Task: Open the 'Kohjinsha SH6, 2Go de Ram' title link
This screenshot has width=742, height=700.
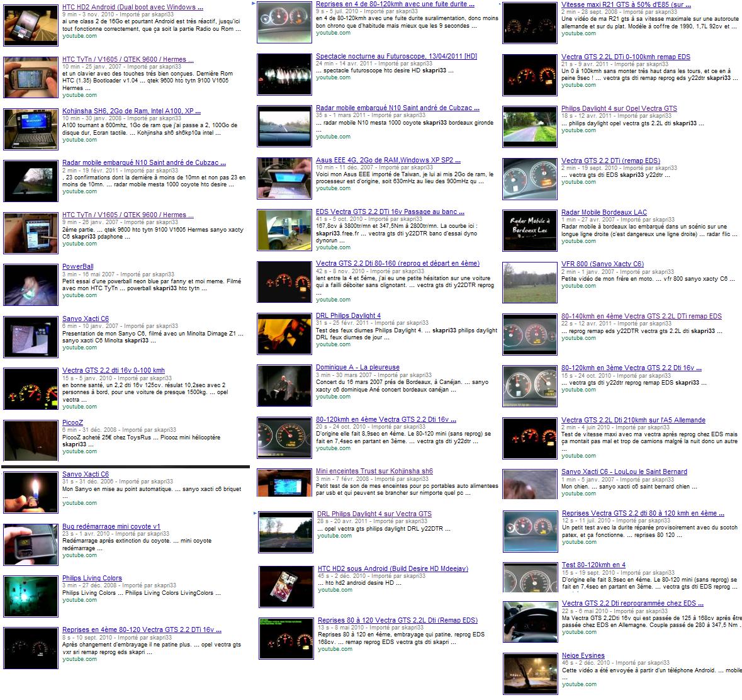Action: click(x=131, y=111)
